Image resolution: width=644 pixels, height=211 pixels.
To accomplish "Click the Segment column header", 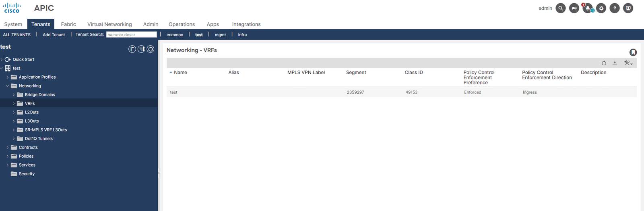I will (356, 73).
